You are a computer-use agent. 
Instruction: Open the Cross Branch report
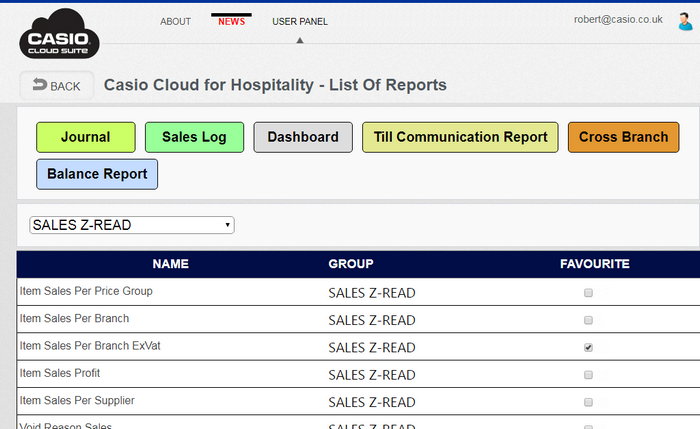(624, 137)
